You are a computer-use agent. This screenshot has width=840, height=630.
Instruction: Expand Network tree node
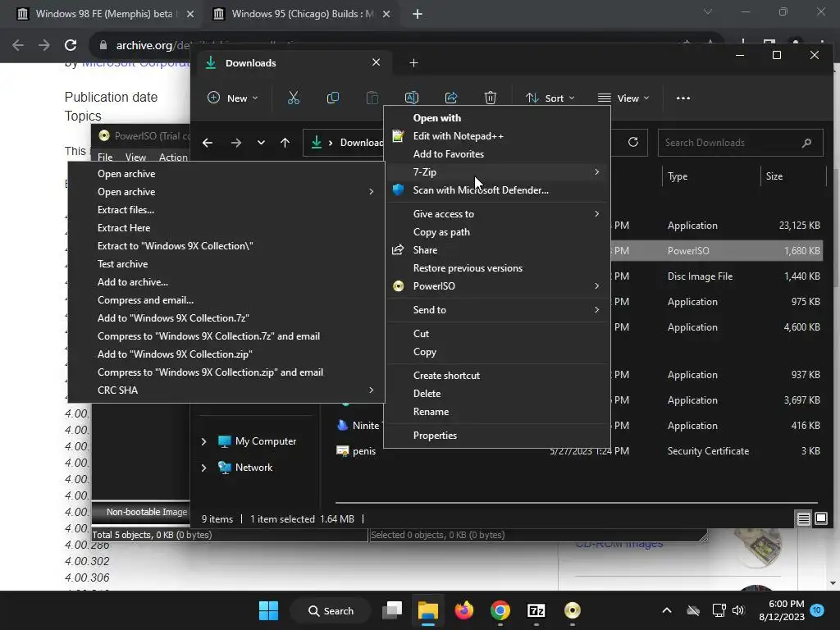click(x=203, y=468)
